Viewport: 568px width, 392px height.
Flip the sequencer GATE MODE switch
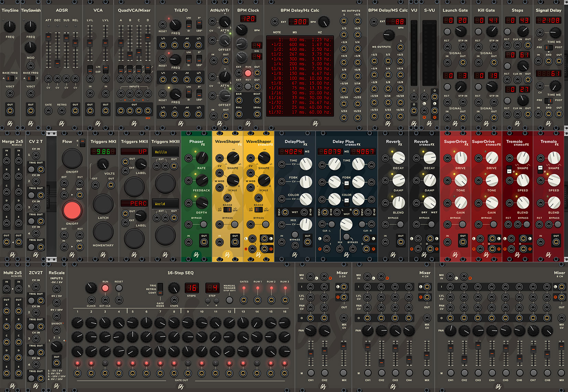160,289
